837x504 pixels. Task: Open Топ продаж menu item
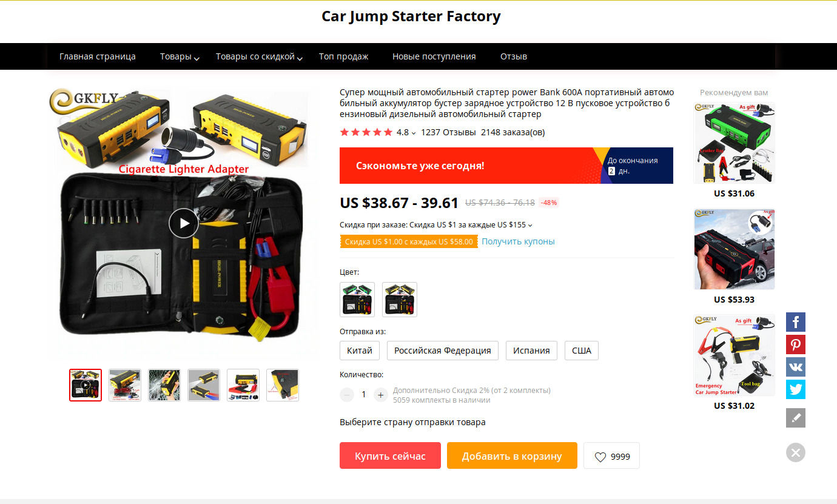[x=343, y=56]
